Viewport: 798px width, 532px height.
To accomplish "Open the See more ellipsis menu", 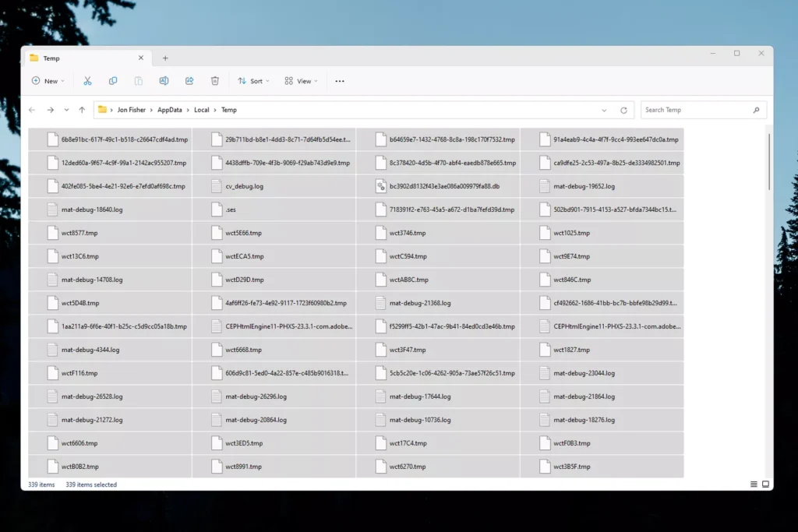I will tap(340, 81).
